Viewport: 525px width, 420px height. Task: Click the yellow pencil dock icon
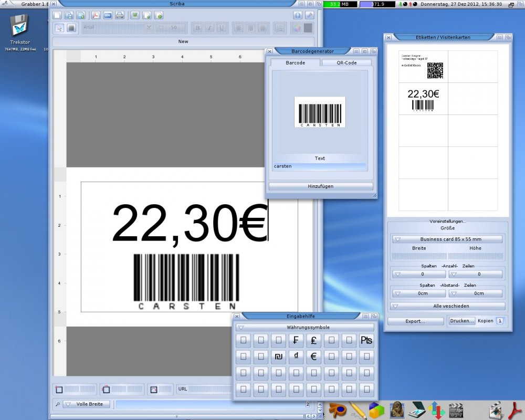click(357, 410)
